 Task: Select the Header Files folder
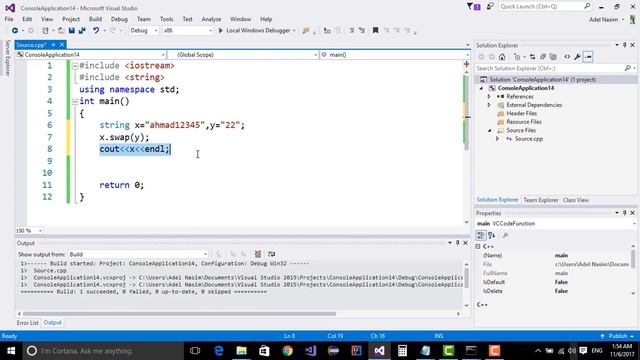click(521, 113)
